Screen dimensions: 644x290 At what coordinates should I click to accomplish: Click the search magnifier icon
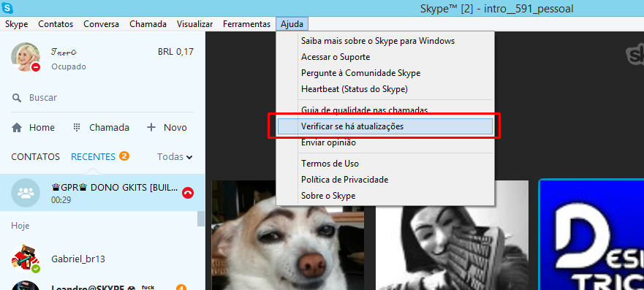click(16, 98)
